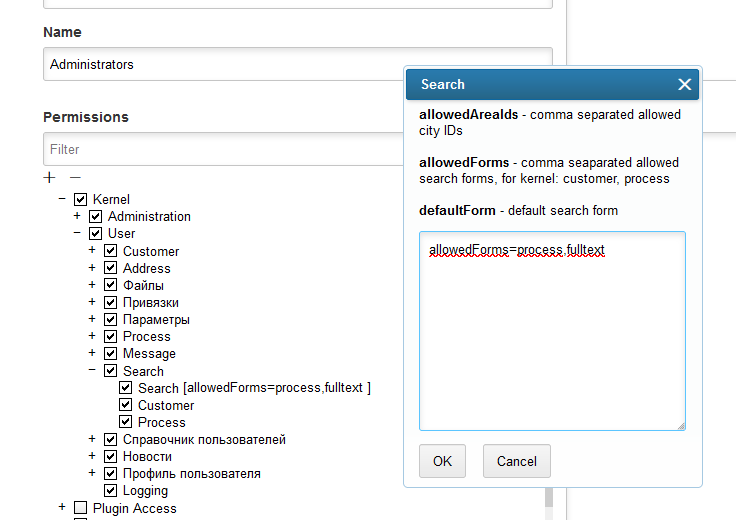Expand all permissions with plus icon
736x520 pixels.
point(49,177)
